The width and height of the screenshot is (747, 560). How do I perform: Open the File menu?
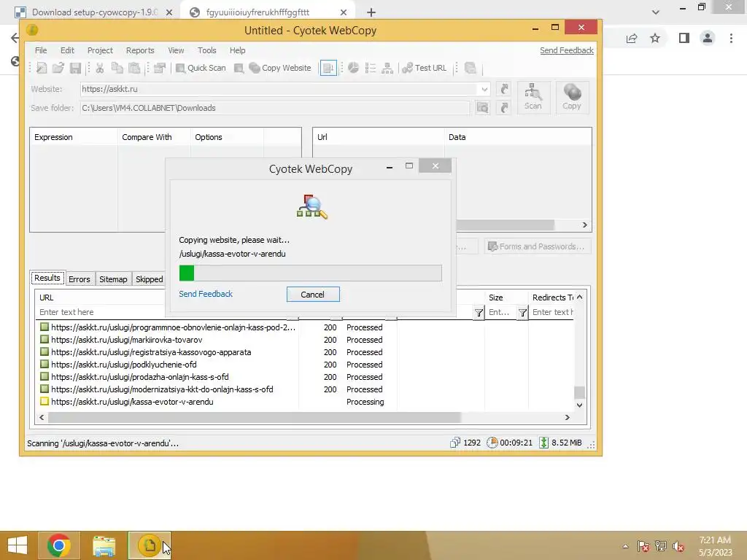pos(41,50)
